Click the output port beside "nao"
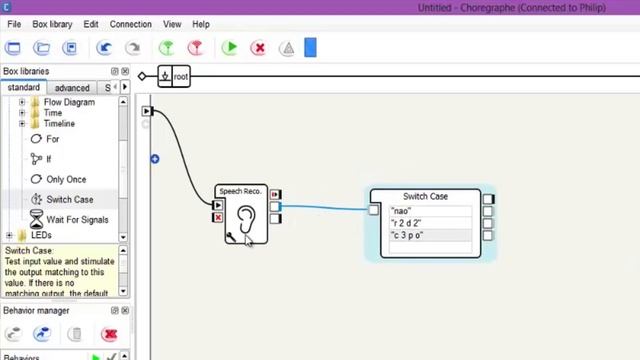640x360 pixels. click(488, 211)
